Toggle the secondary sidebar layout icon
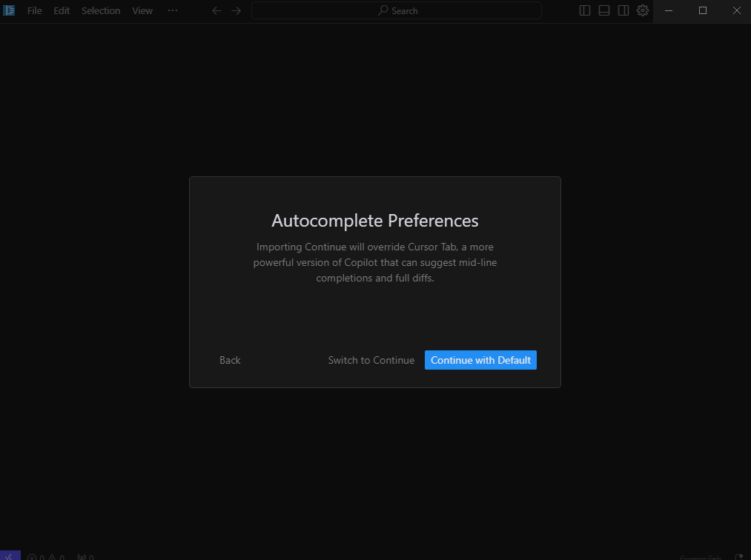This screenshot has height=560, width=751. pos(623,10)
